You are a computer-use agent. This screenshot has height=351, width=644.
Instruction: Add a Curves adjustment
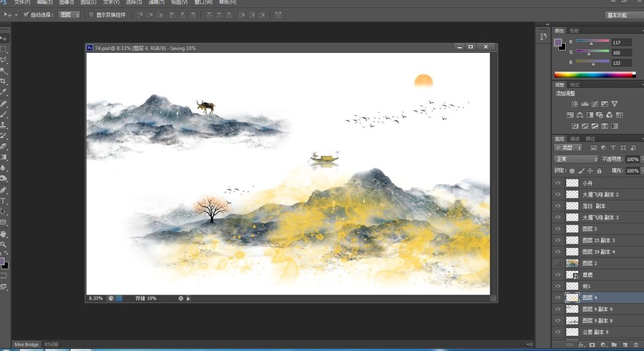(595, 104)
